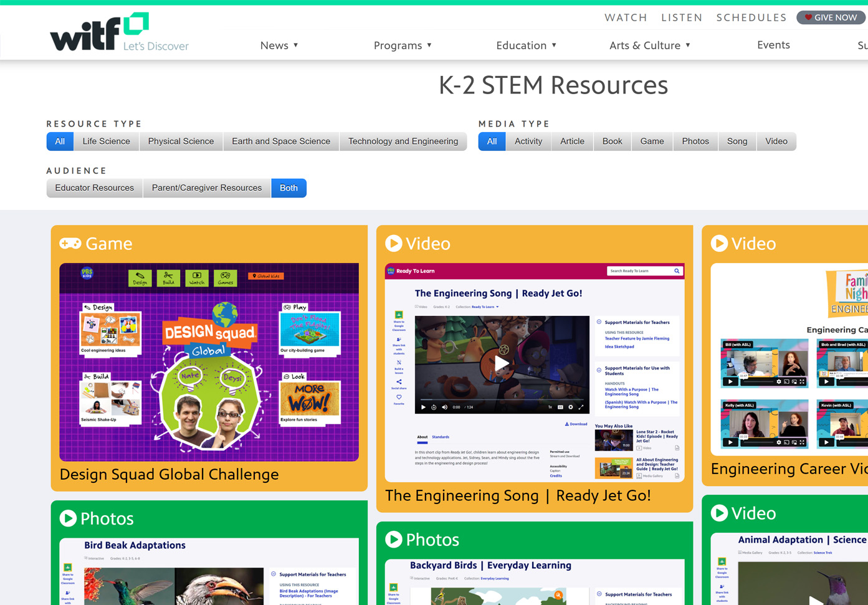Open the Bill (with ASL) video thumbnail
This screenshot has height=605, width=868.
(765, 363)
